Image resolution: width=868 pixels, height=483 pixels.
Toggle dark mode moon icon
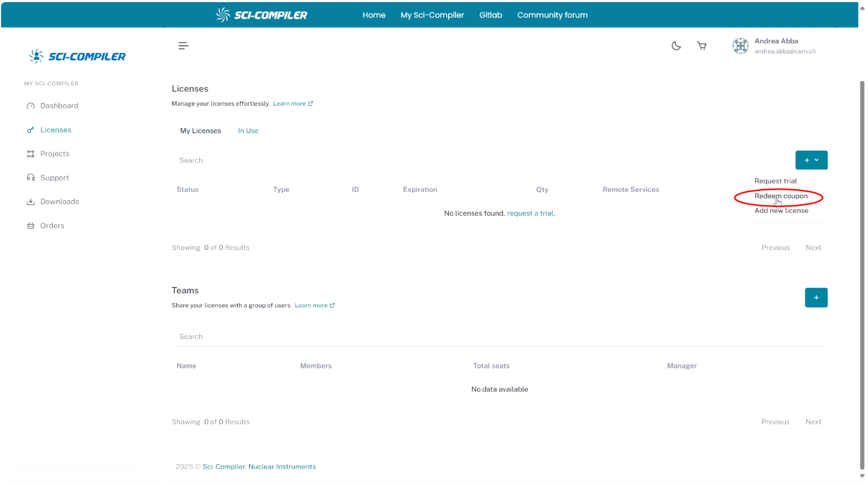(x=676, y=46)
